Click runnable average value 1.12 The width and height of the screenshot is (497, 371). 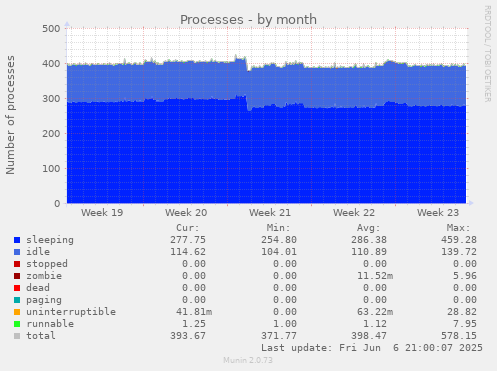coord(375,324)
